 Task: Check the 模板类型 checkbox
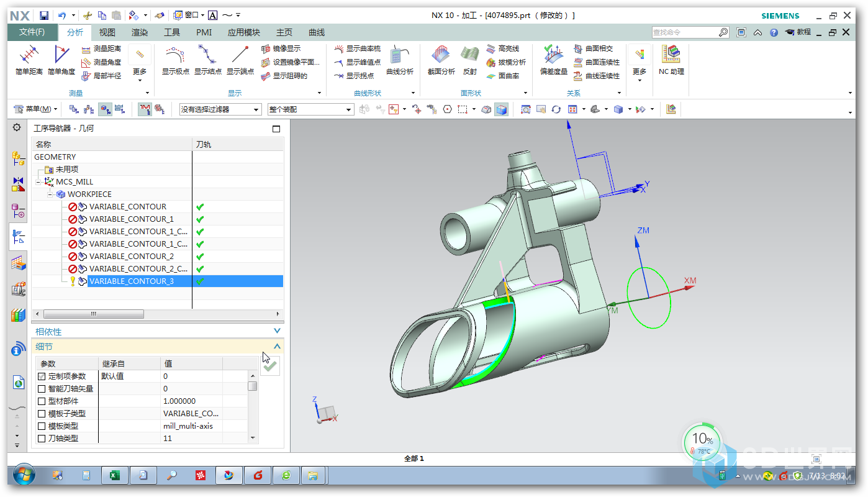(42, 426)
